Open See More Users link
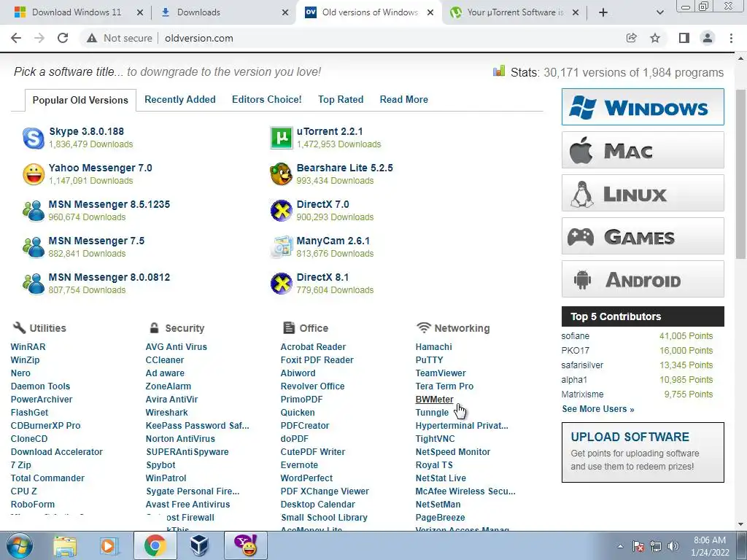 pyautogui.click(x=598, y=409)
